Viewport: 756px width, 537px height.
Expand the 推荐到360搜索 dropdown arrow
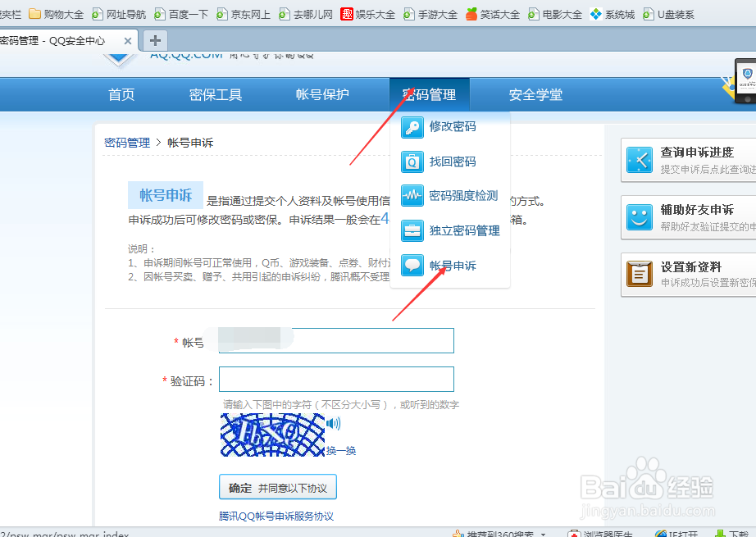coord(544,534)
